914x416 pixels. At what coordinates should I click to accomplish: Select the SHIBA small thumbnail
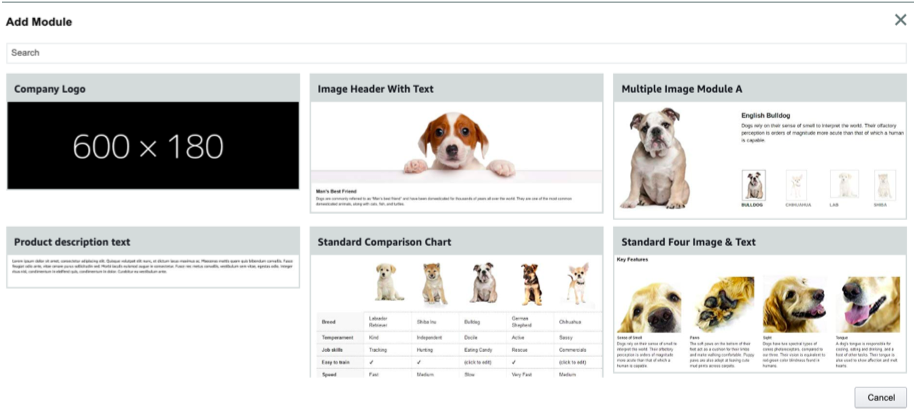885,185
